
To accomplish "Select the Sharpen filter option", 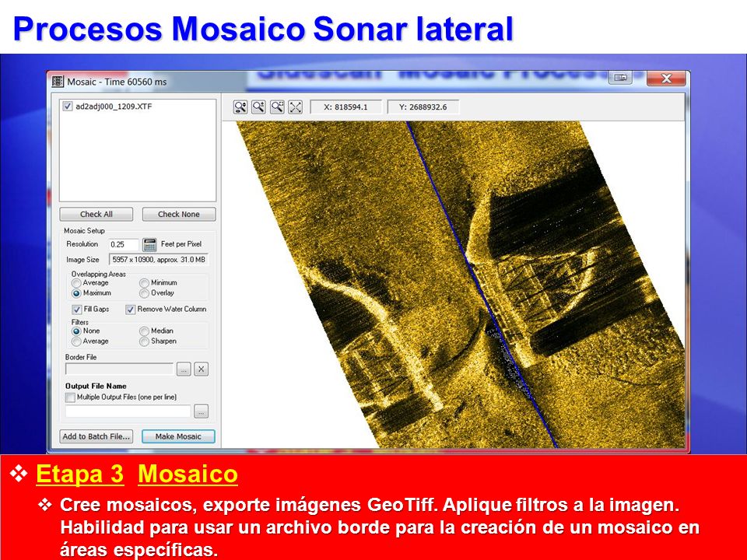I will point(145,341).
